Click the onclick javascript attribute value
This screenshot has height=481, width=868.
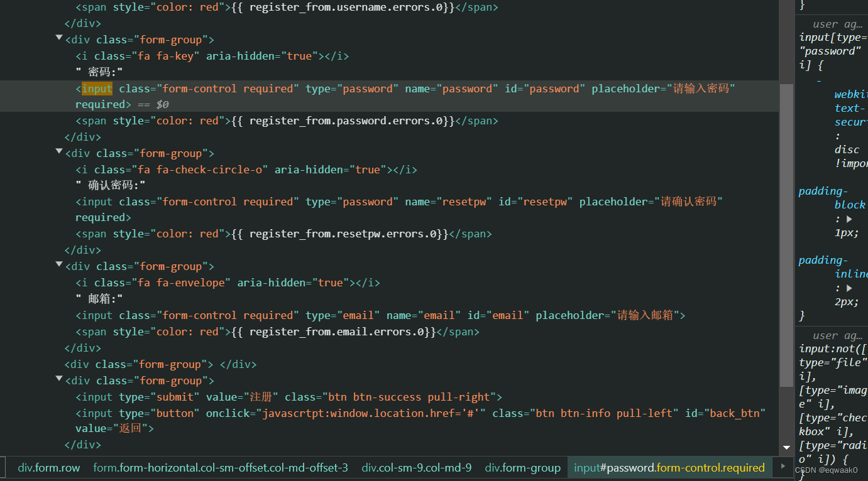[x=371, y=413]
